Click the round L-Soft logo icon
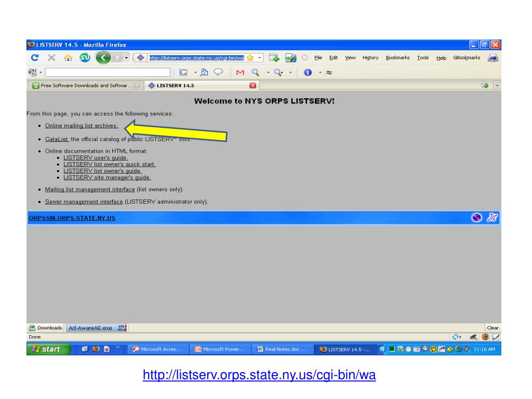Image resolution: width=532 pixels, height=399 pixels. pyautogui.click(x=477, y=218)
